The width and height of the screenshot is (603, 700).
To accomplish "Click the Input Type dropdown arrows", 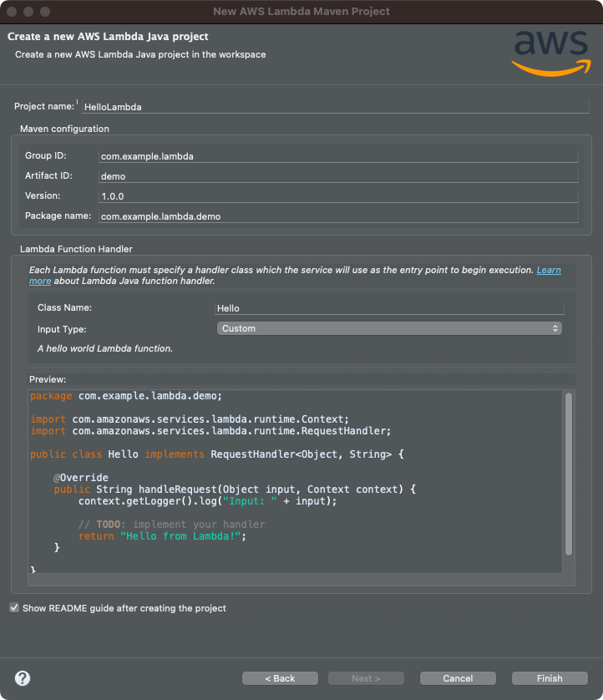I will pyautogui.click(x=555, y=328).
